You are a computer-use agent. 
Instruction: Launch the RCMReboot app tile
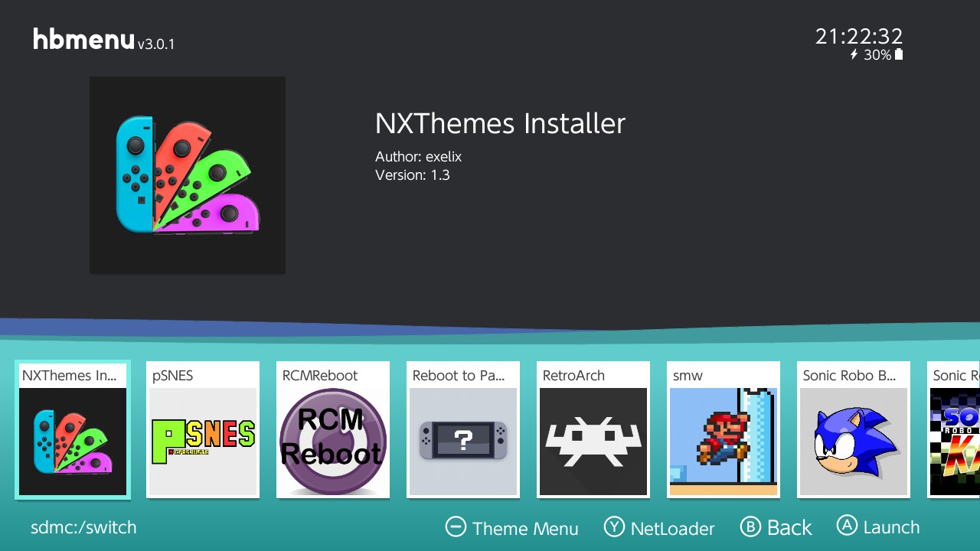pyautogui.click(x=333, y=429)
